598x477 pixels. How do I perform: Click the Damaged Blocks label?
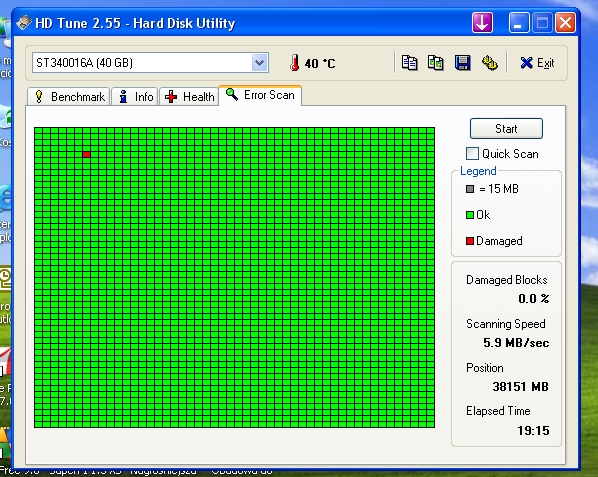[506, 280]
